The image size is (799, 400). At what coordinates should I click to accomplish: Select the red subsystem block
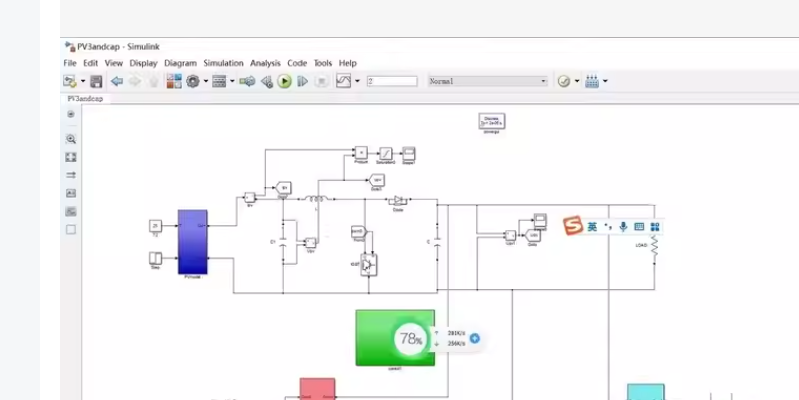click(317, 389)
